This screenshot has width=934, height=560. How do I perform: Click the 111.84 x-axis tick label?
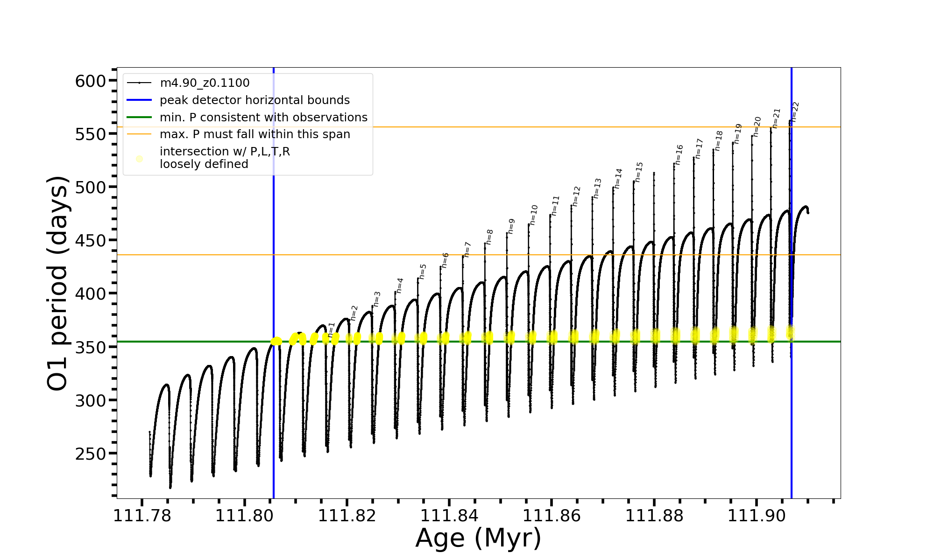pos(449,516)
